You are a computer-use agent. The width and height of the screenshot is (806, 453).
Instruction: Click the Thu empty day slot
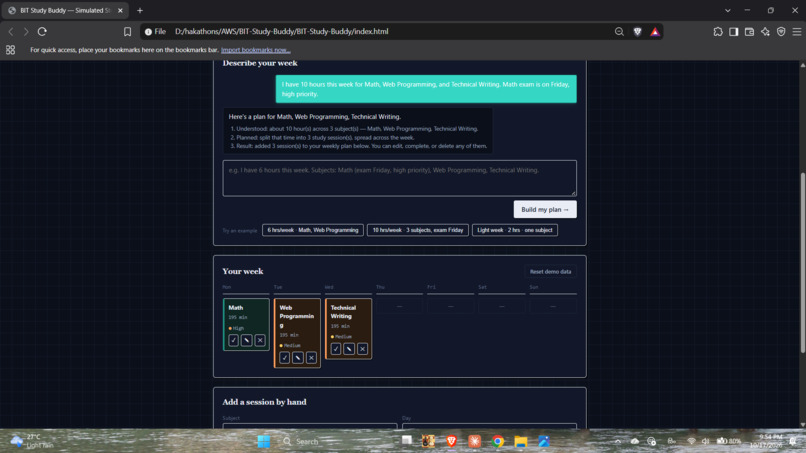tap(399, 306)
